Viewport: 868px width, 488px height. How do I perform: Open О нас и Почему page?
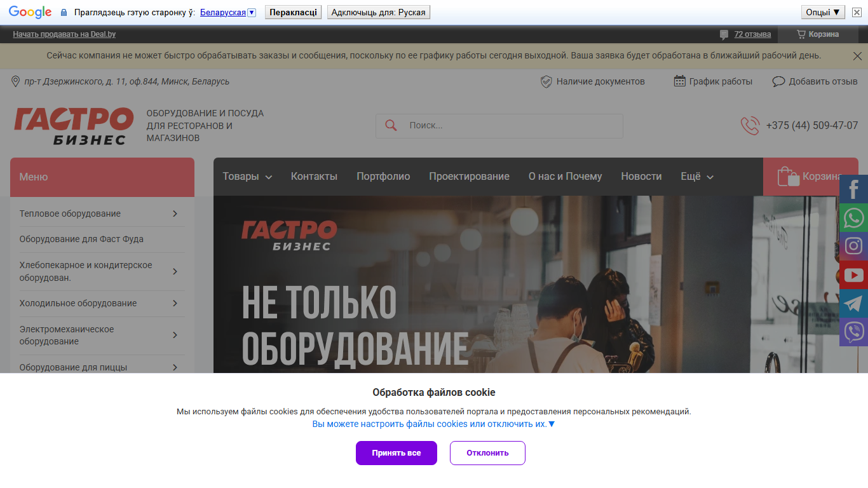[x=565, y=177]
